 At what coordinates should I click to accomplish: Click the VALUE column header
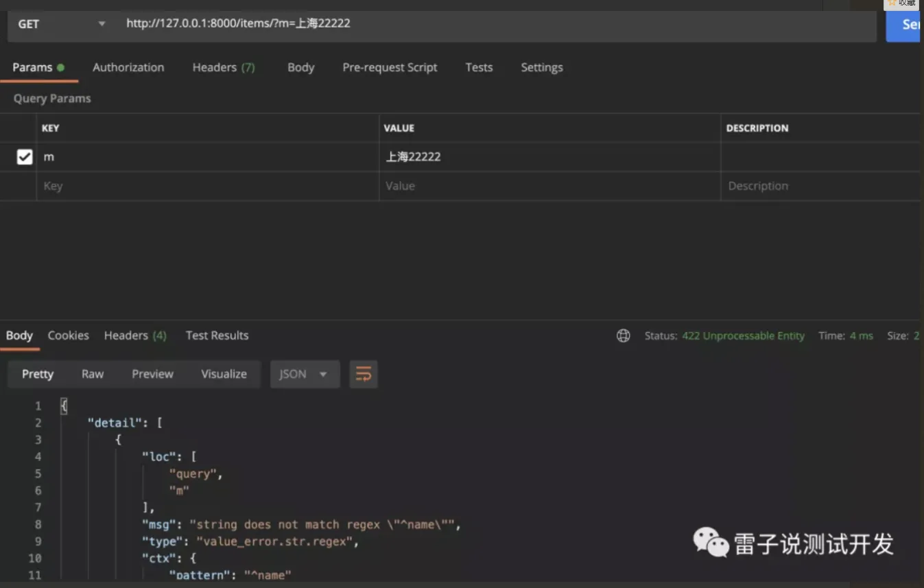(399, 128)
